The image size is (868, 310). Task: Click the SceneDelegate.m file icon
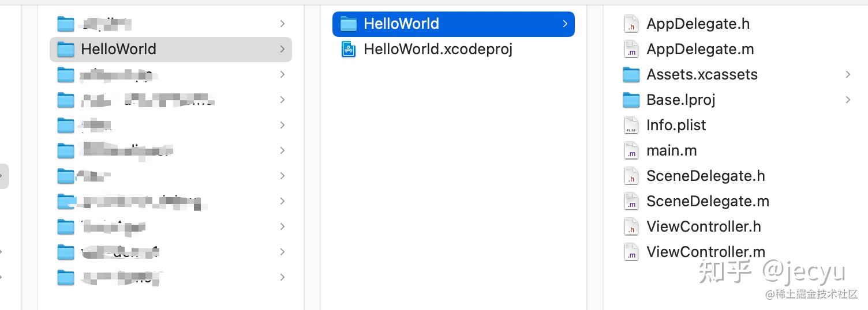(x=631, y=201)
